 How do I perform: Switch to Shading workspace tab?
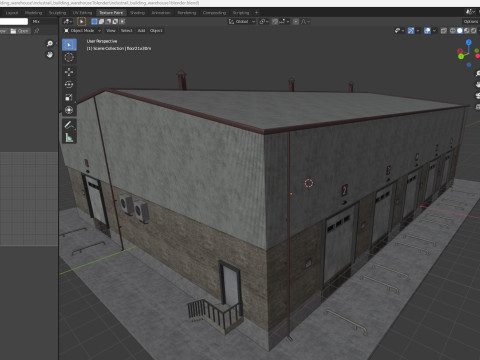[x=137, y=13]
